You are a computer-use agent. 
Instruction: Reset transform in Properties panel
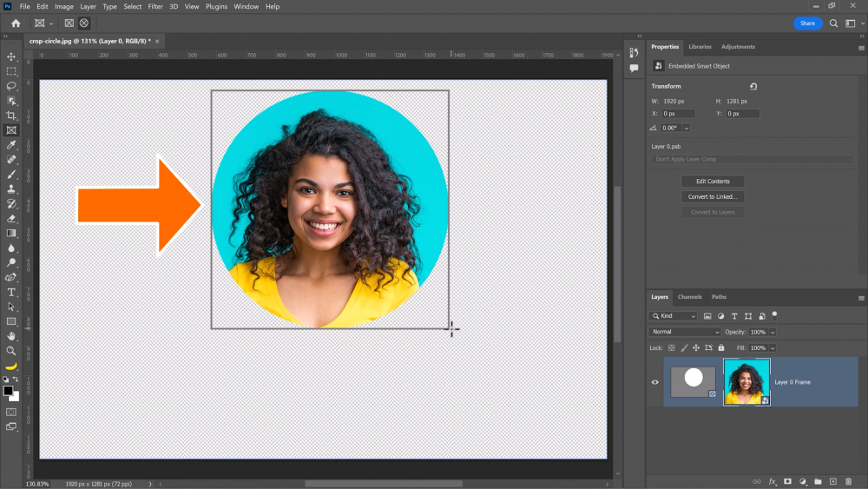753,86
